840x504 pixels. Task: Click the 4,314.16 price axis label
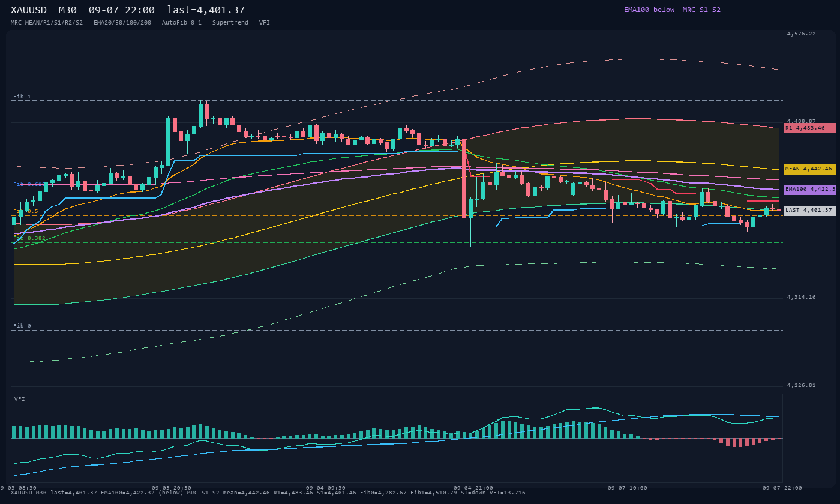point(801,298)
